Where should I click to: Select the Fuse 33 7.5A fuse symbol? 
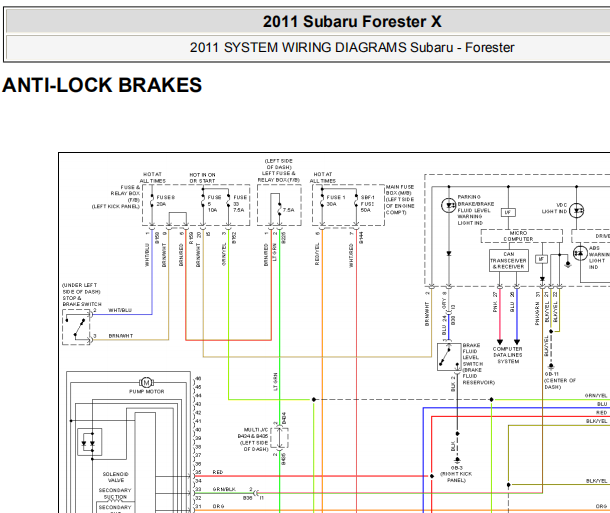228,201
